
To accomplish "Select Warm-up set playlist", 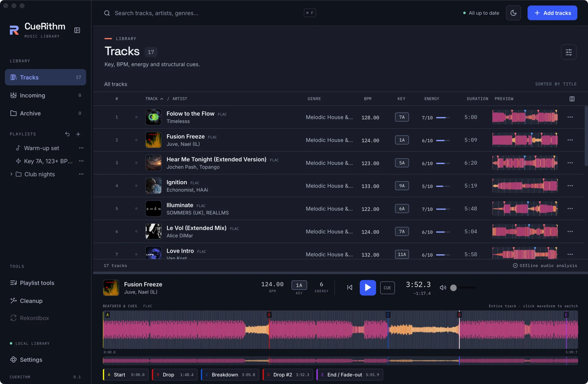I will 41,148.
